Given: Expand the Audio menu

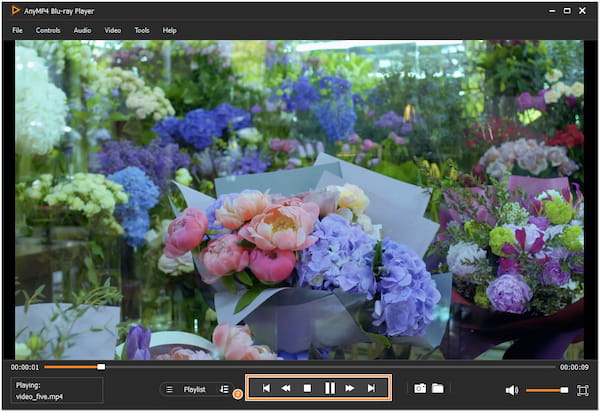Looking at the screenshot, I should (x=82, y=30).
